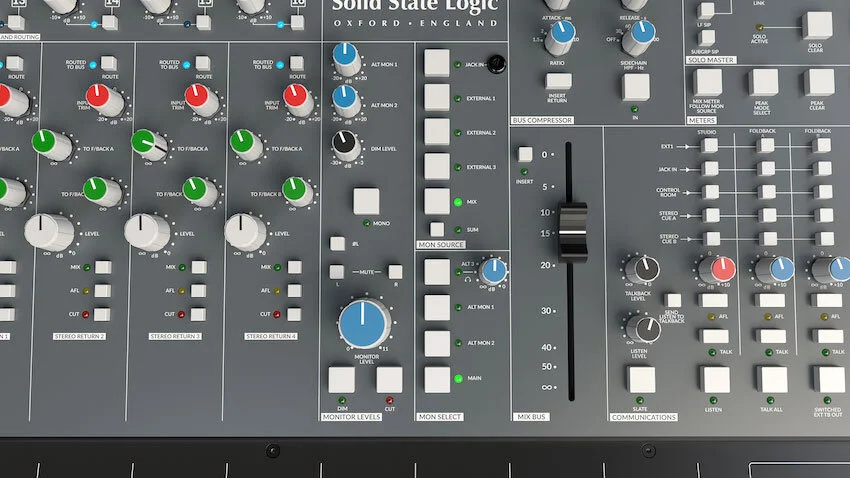Viewport: 850px width, 478px height.
Task: Click the PEAK MODE SELECT button
Action: click(x=763, y=82)
